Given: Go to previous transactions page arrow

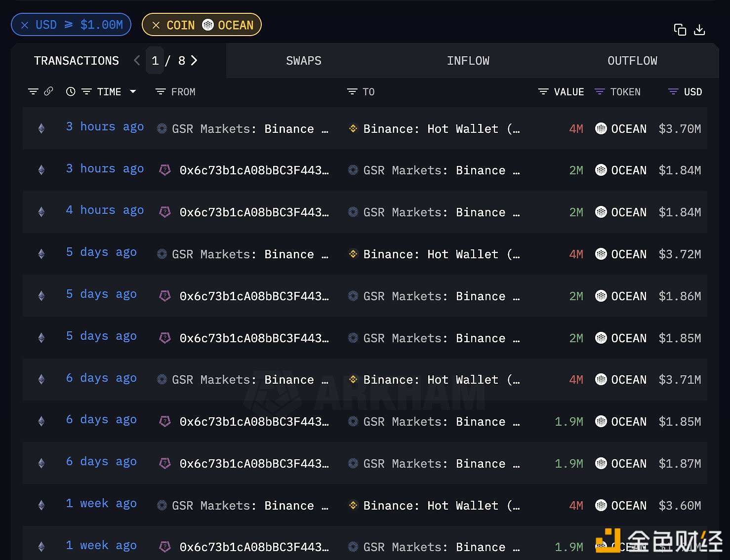Looking at the screenshot, I should point(137,60).
